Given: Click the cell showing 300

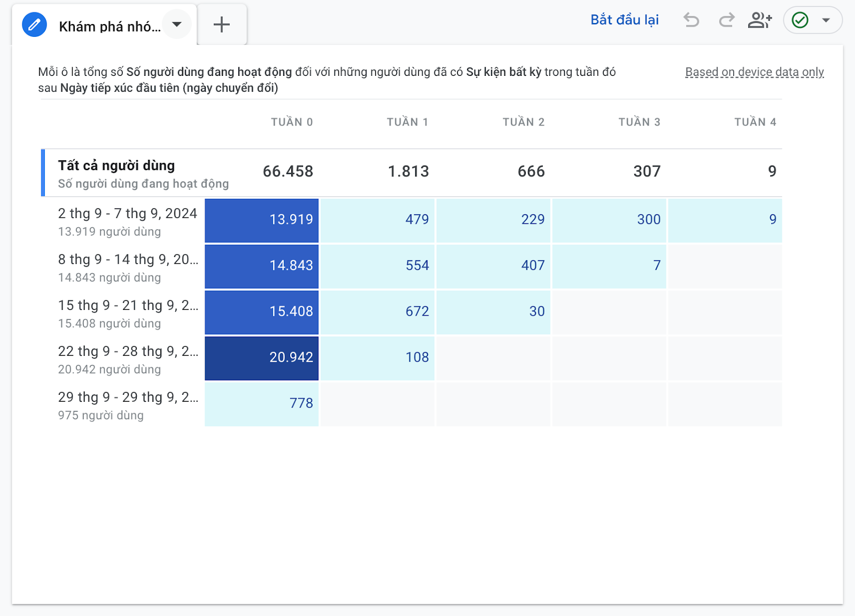Looking at the screenshot, I should pos(609,220).
